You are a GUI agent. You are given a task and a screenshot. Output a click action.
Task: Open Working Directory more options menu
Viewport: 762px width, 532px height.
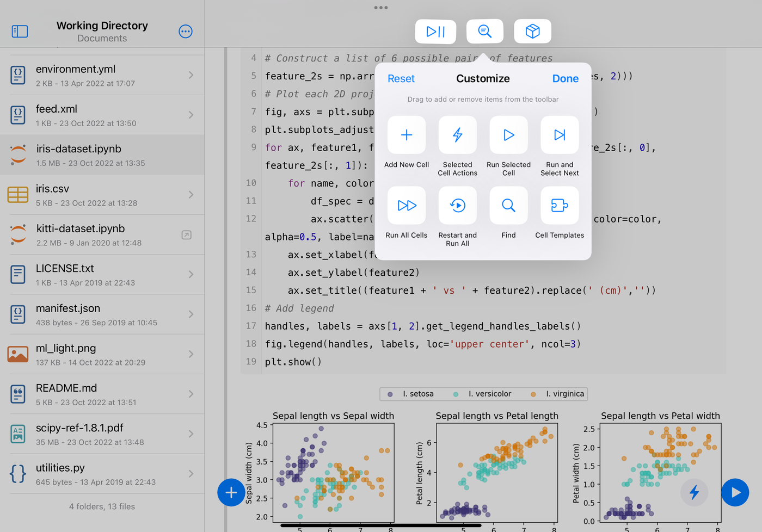click(186, 32)
